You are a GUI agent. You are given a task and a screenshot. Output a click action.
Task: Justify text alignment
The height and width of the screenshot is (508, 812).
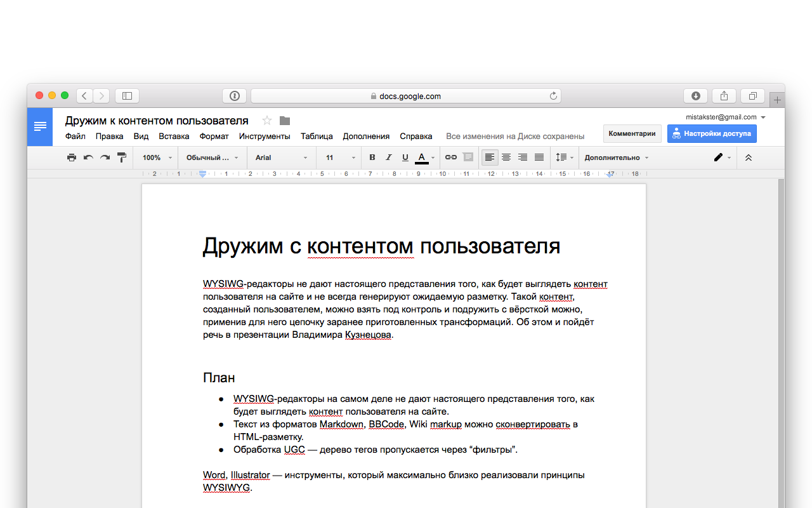(539, 157)
